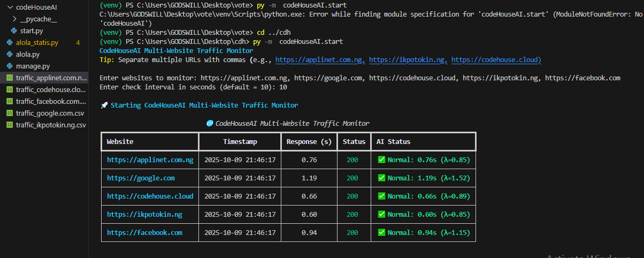Screen dimensions: 644x258
Task: Click 'Normal: 0.94s (λ=1.15)' AI status text
Action: [428, 232]
